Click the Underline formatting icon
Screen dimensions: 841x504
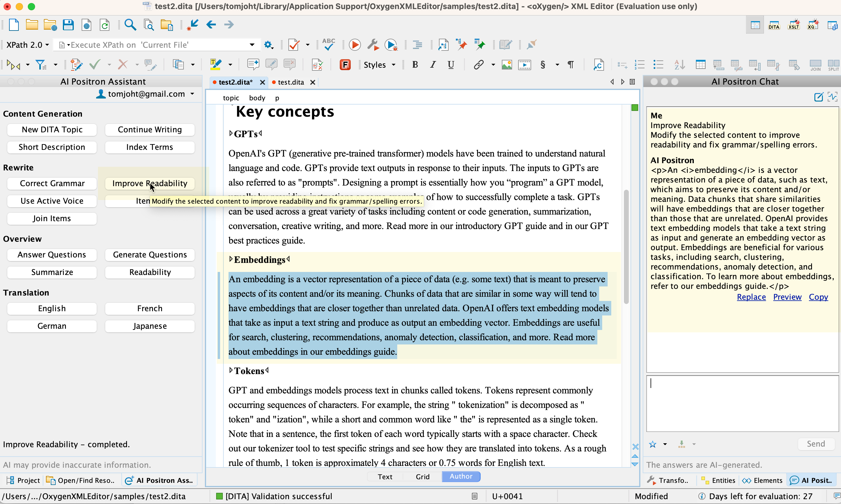451,64
